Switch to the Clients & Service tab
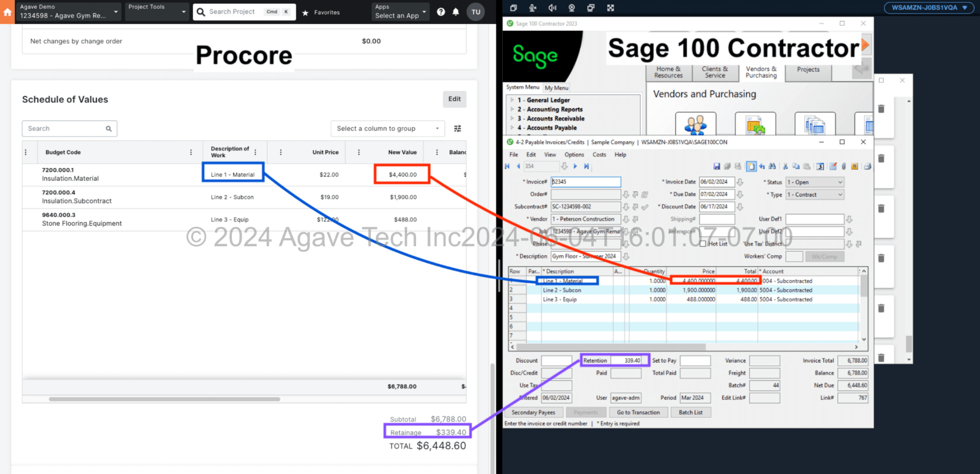This screenshot has width=980, height=474. coord(715,72)
